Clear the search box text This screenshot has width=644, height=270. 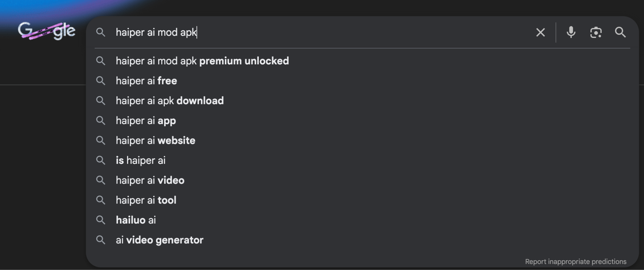coord(540,32)
